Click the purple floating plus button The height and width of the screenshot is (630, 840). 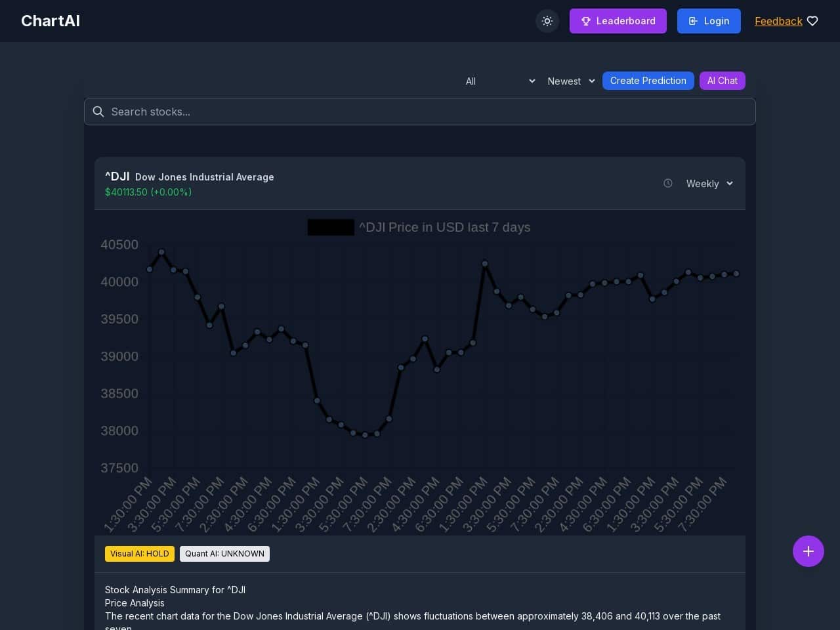pos(808,551)
